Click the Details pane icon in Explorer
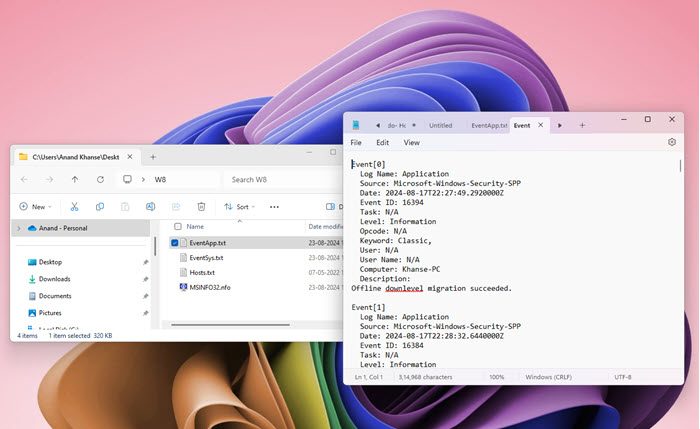 pyautogui.click(x=331, y=207)
